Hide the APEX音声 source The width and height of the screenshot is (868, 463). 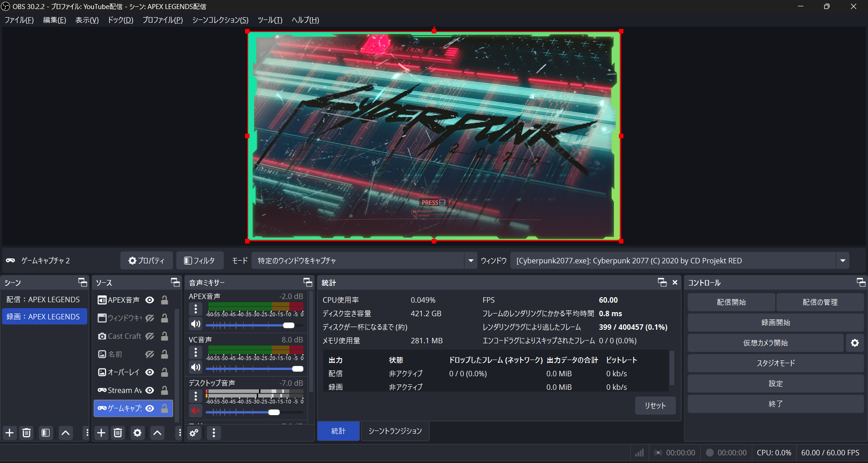[150, 300]
